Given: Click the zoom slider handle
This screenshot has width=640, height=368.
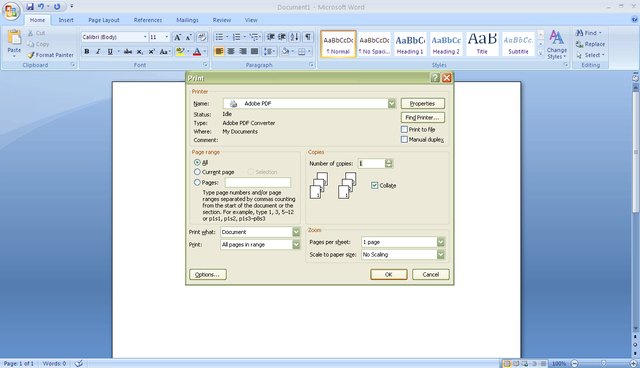Looking at the screenshot, I should pos(603,363).
